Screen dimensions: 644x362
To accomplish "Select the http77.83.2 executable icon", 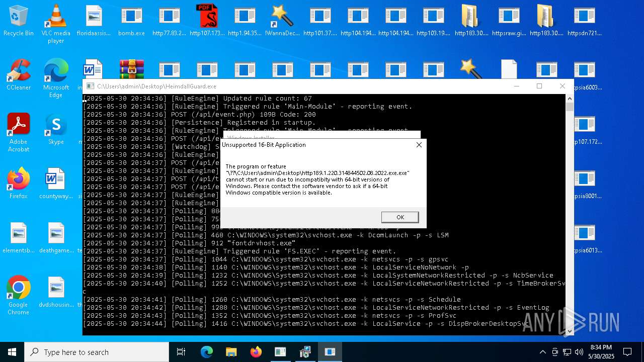I will pos(169,21).
